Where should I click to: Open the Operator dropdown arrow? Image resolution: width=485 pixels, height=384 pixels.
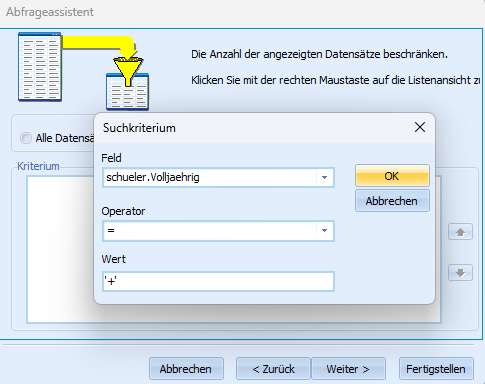click(324, 230)
